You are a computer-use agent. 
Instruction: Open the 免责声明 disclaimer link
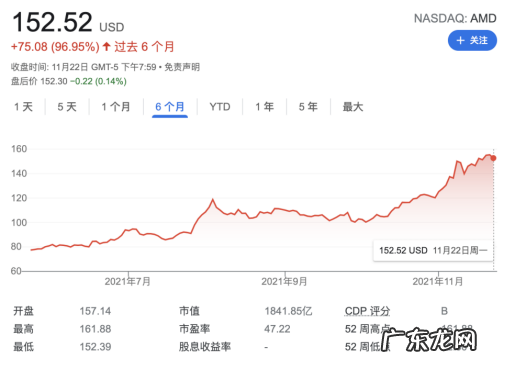[x=182, y=67]
